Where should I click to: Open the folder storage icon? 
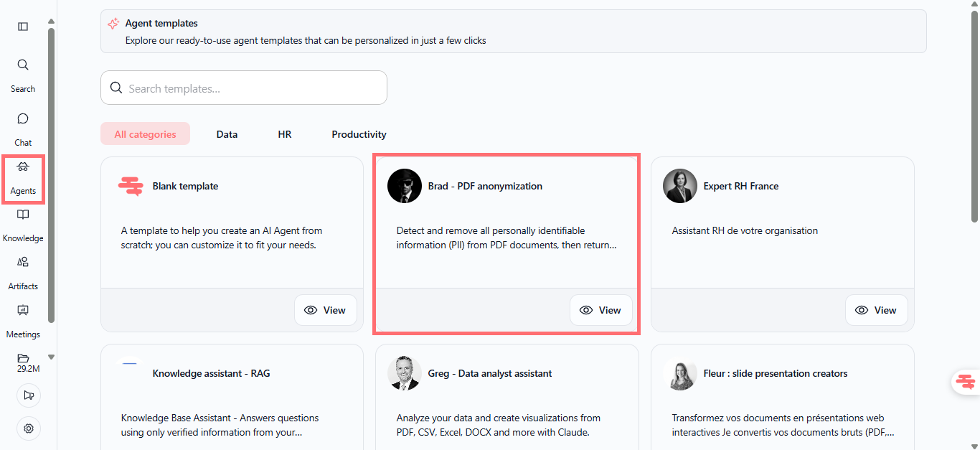point(23,359)
